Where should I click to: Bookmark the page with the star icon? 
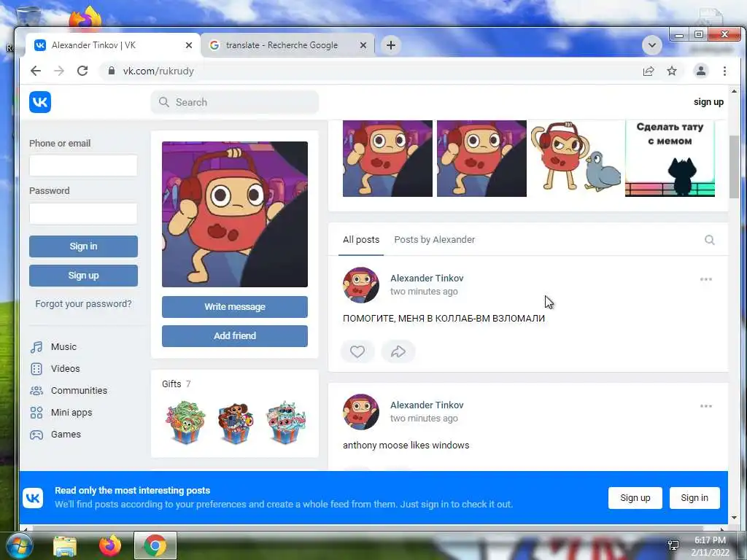click(672, 71)
